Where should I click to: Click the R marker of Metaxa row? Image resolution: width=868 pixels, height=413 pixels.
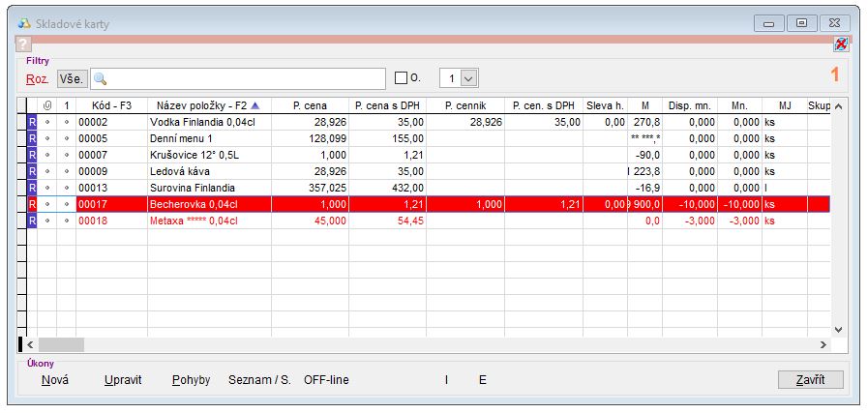pyautogui.click(x=32, y=221)
